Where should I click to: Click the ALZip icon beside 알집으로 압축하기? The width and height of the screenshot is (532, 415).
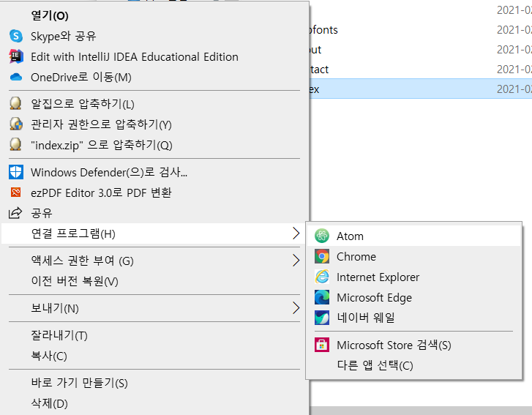click(x=15, y=103)
